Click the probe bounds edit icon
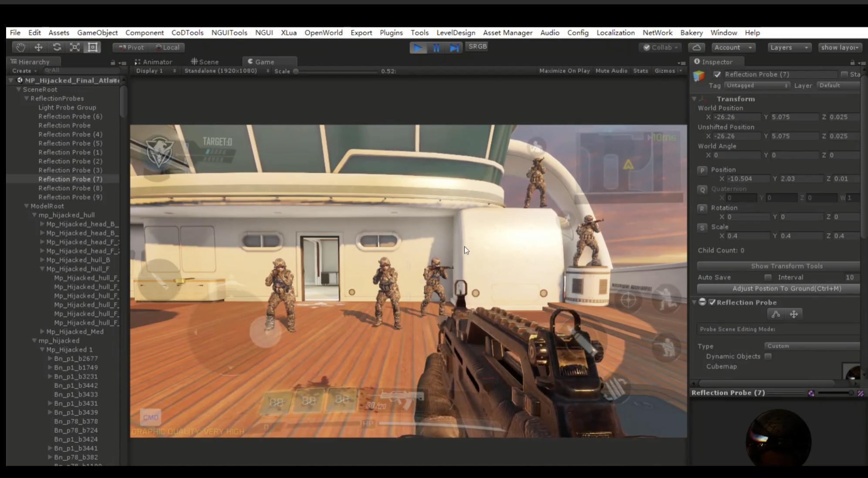Image resolution: width=868 pixels, height=478 pixels. [x=776, y=314]
